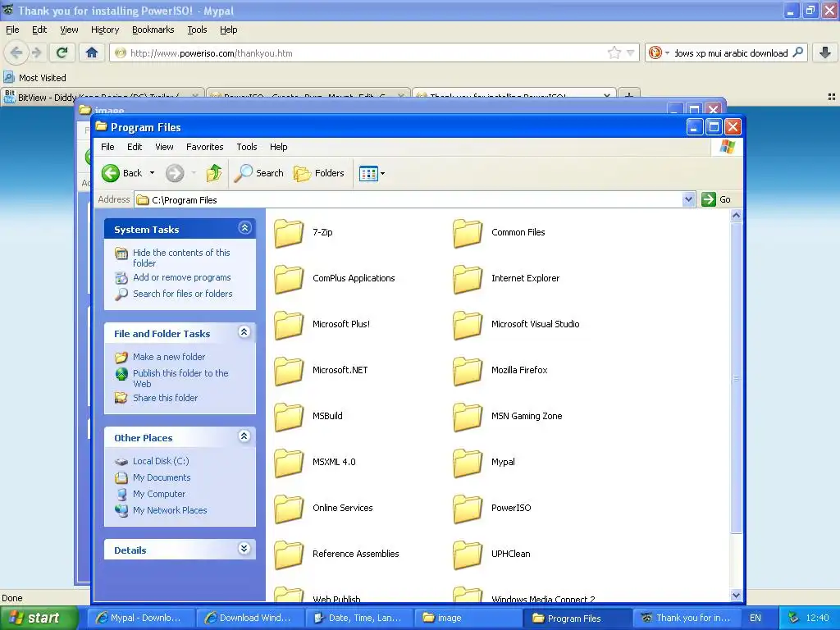Open Most Visited bookmarks
This screenshot has width=840, height=630.
coord(34,78)
